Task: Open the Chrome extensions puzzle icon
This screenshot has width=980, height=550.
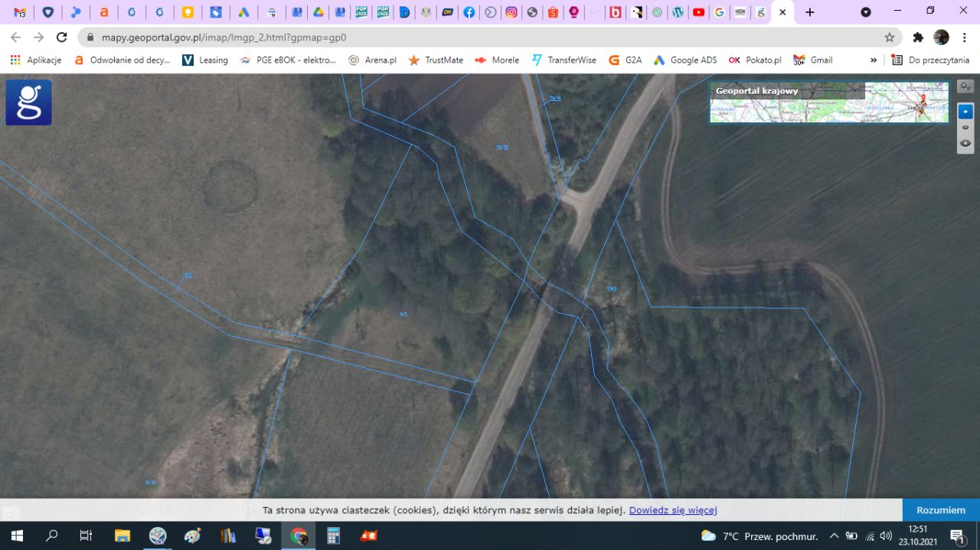Action: (x=918, y=37)
